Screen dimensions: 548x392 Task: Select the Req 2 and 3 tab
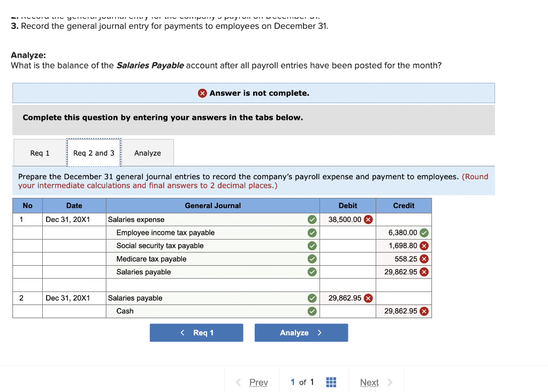pos(94,152)
